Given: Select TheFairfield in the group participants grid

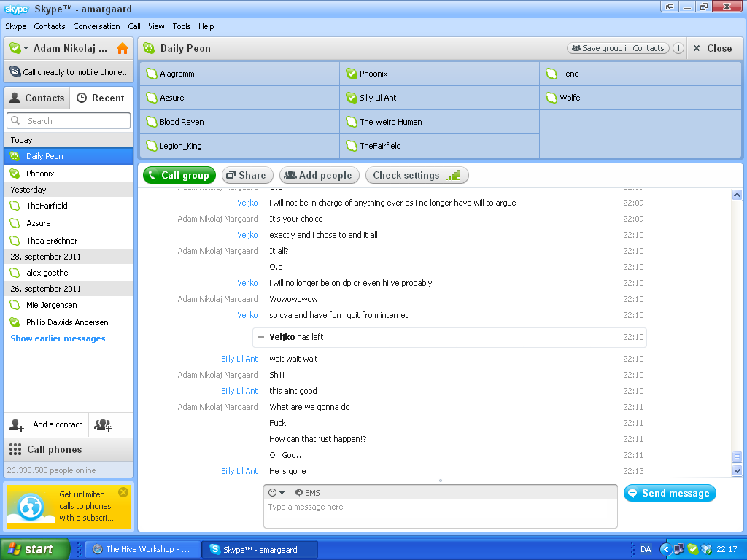Looking at the screenshot, I should coord(439,146).
